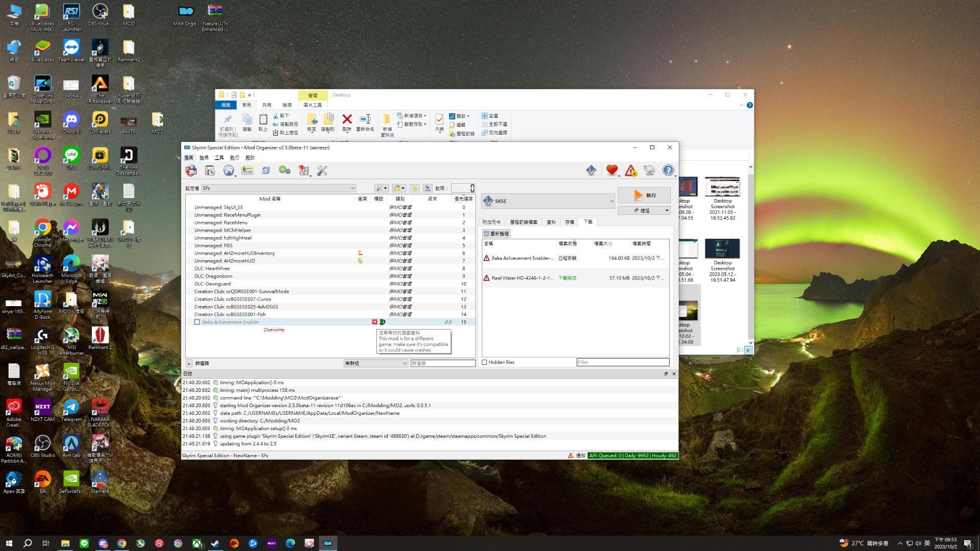
Task: Click the restore backup icon above mod list
Action: (414, 188)
